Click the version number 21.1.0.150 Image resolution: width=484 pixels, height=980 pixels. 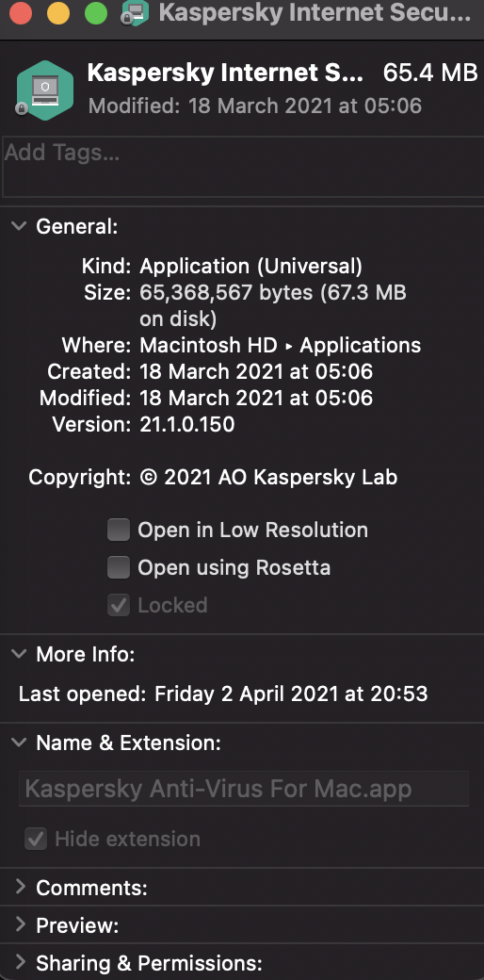pyautogui.click(x=187, y=424)
